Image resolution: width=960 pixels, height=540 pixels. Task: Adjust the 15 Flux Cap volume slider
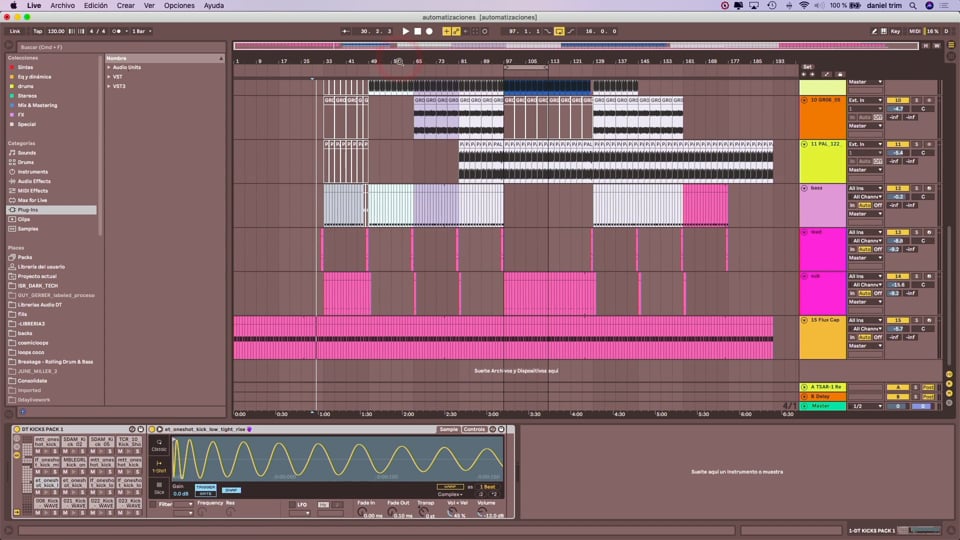click(898, 329)
